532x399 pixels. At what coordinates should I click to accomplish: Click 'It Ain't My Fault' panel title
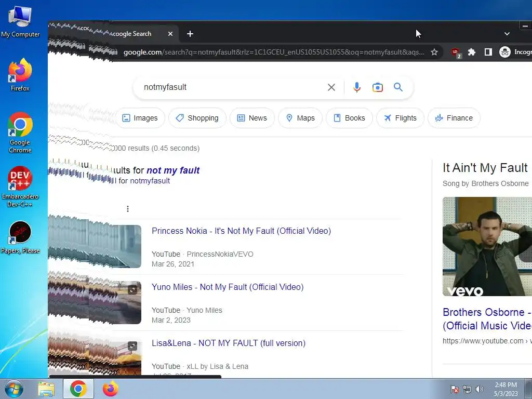[x=485, y=168]
